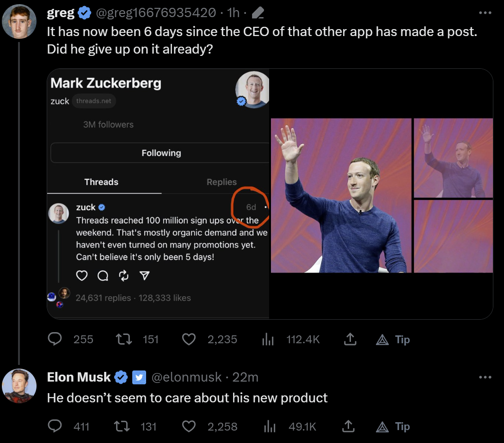Open more options on greg's tweet
Screen dimensions: 504x443
click(x=485, y=13)
